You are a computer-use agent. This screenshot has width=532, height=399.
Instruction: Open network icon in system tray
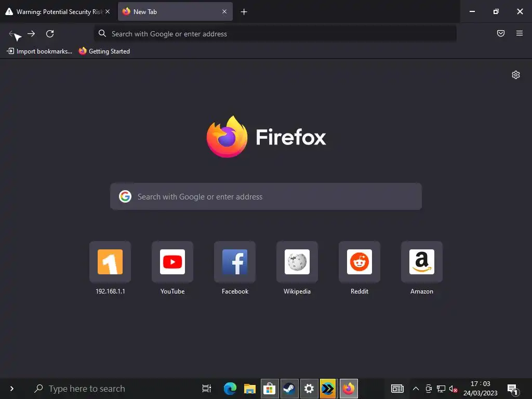pyautogui.click(x=441, y=389)
